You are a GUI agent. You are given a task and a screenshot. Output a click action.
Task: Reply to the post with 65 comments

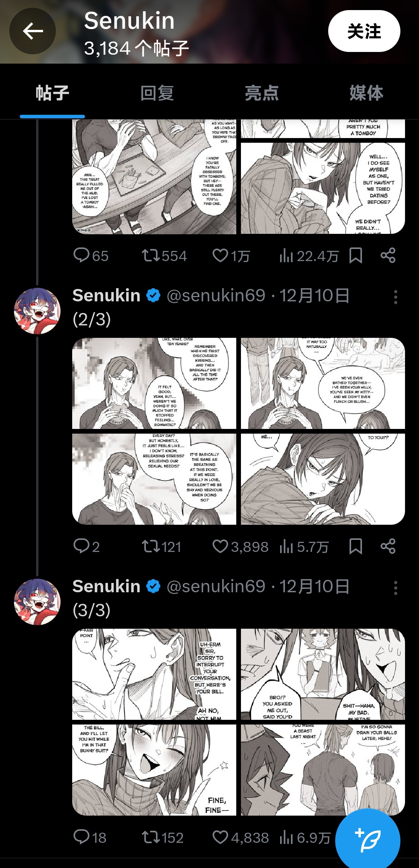point(81,256)
